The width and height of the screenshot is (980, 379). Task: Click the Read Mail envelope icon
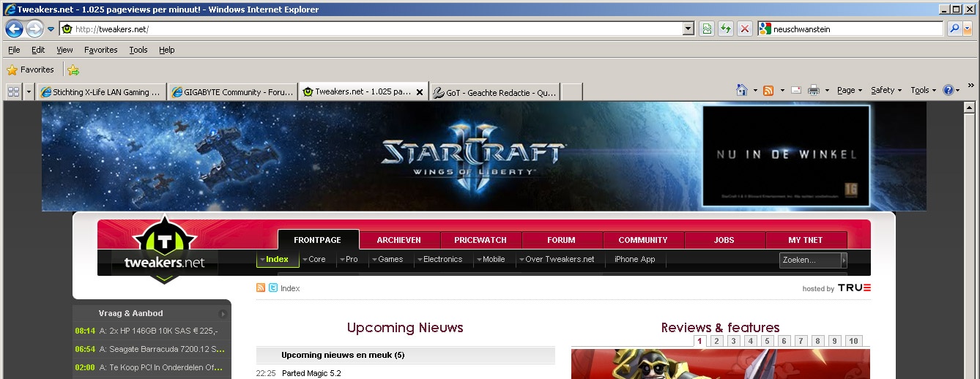(795, 90)
